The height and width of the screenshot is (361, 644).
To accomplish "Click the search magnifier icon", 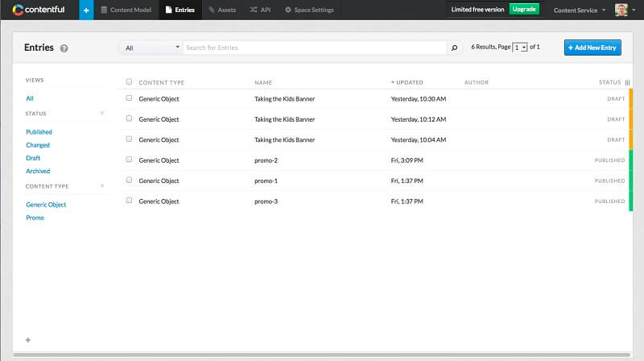I will [454, 48].
